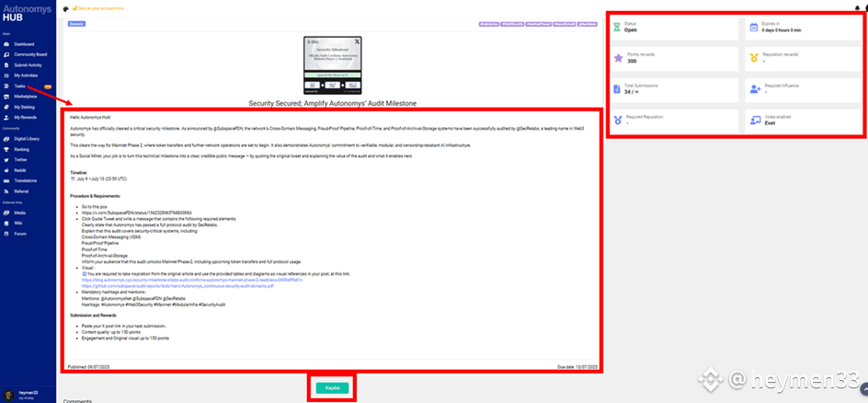
Task: Click the Twitter bird icon
Action: pos(6,160)
